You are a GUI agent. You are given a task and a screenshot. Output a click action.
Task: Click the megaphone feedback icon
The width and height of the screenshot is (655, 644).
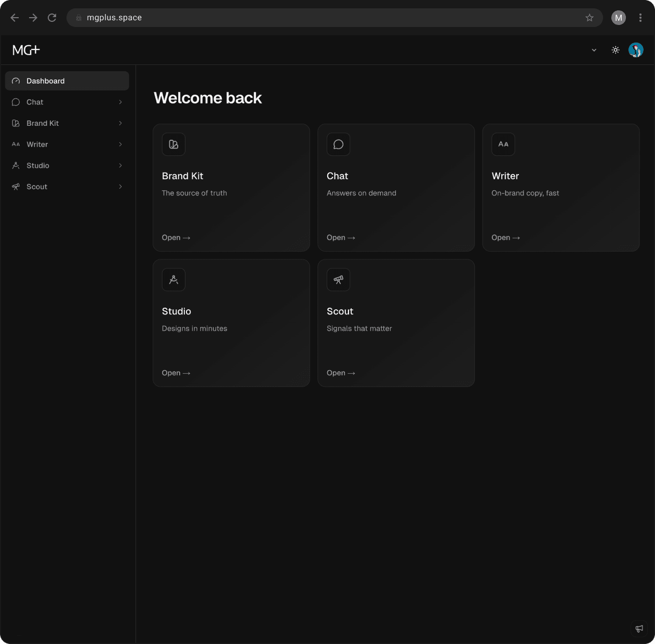(x=639, y=628)
